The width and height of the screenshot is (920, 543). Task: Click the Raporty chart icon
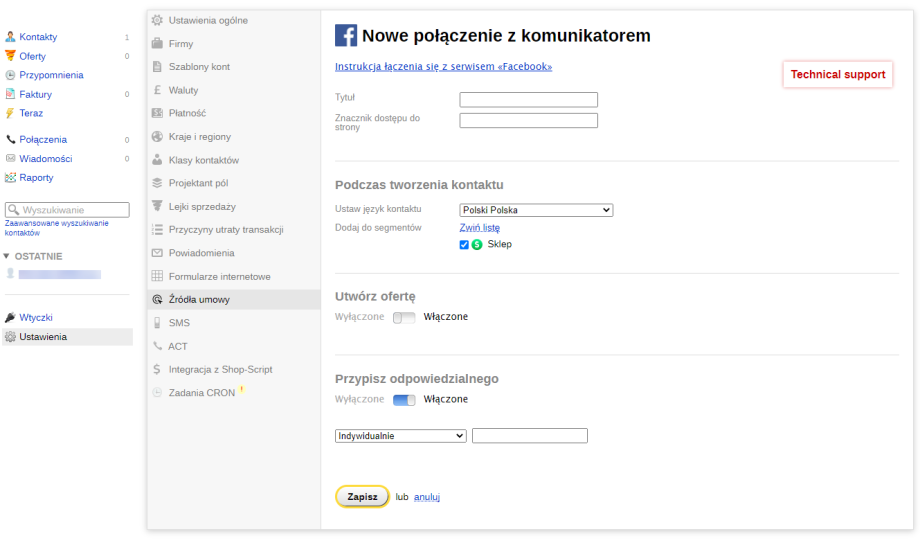(x=10, y=177)
